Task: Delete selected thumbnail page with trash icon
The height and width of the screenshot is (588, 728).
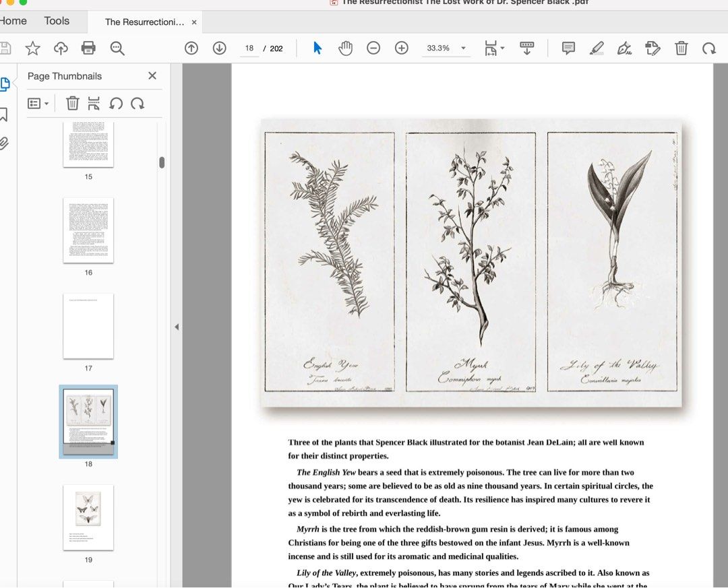Action: pyautogui.click(x=72, y=103)
